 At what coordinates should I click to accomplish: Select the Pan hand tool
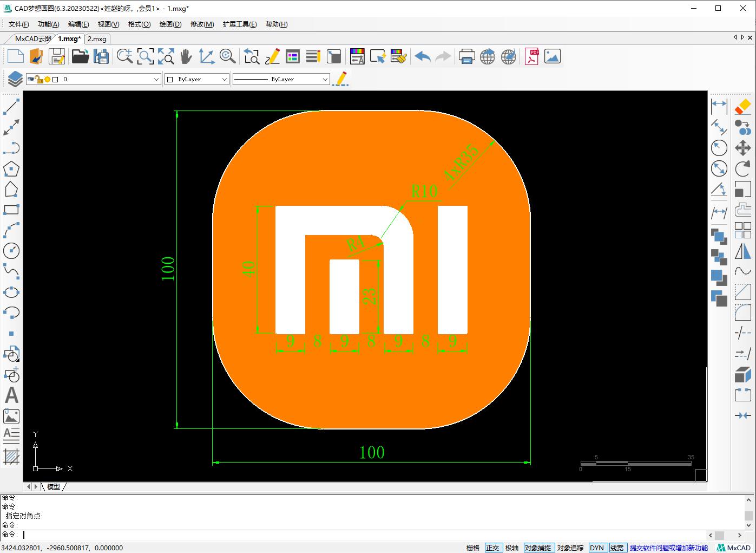[x=186, y=56]
